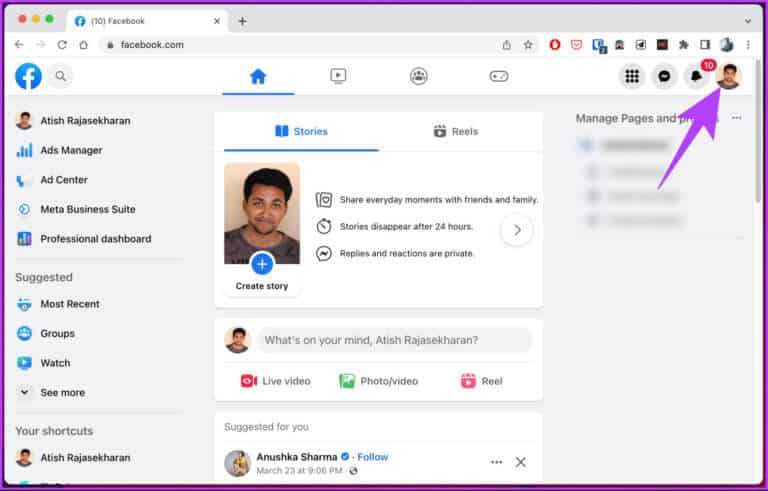The height and width of the screenshot is (491, 768).
Task: Open account profile picture menu
Action: [728, 76]
